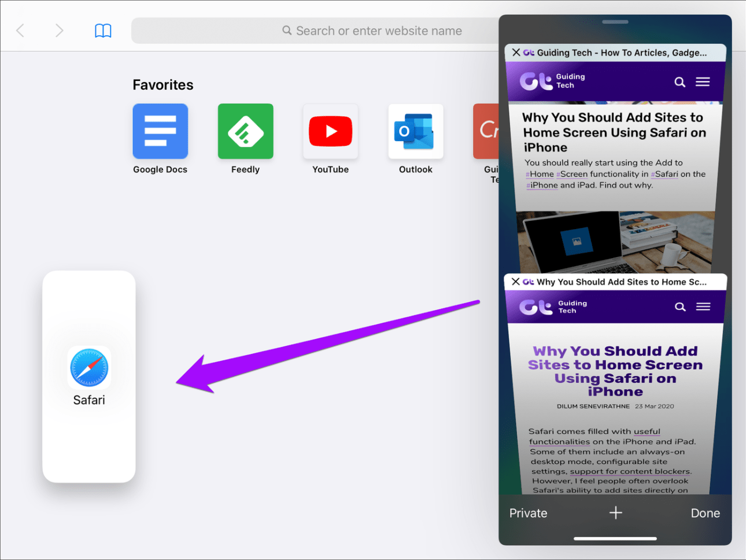
Task: Open the 'useful functionalities' link in the article
Action: (x=594, y=436)
